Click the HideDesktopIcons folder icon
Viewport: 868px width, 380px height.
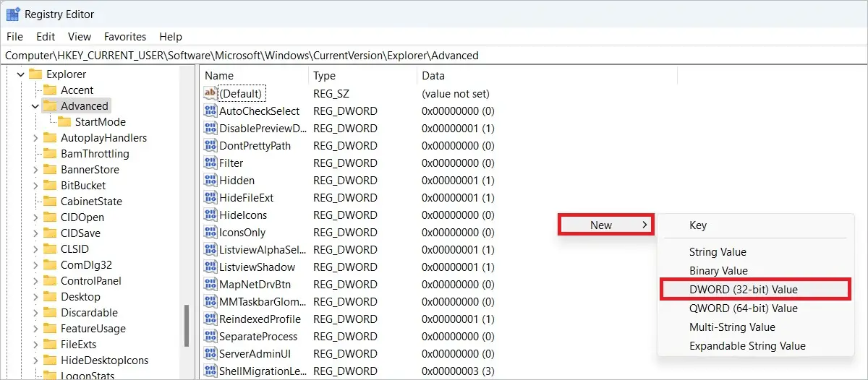point(50,360)
